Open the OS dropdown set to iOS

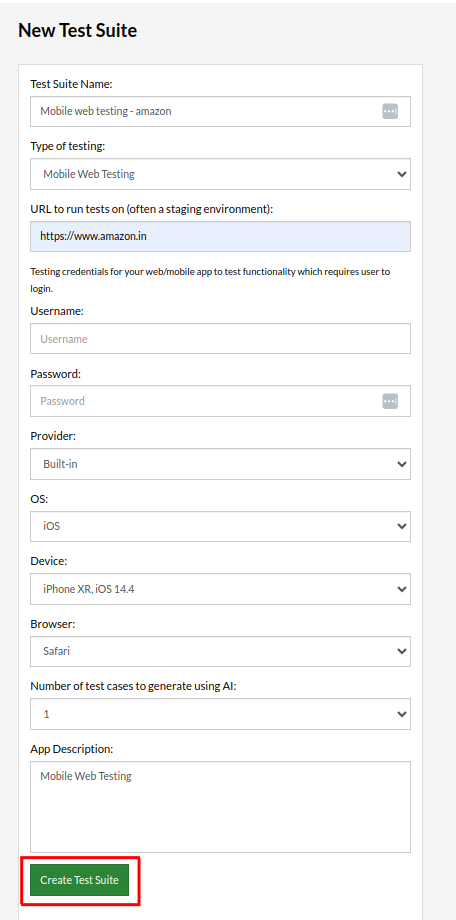(x=220, y=526)
